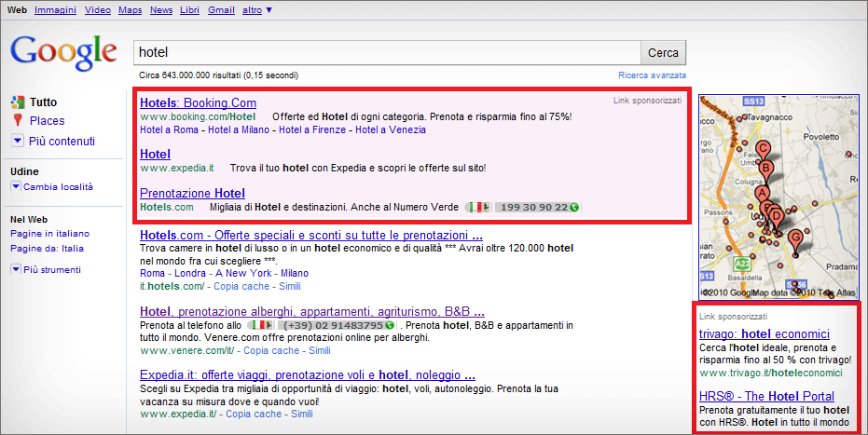This screenshot has width=868, height=435.
Task: Open Prenotazione Hotel ad link
Action: [x=193, y=194]
